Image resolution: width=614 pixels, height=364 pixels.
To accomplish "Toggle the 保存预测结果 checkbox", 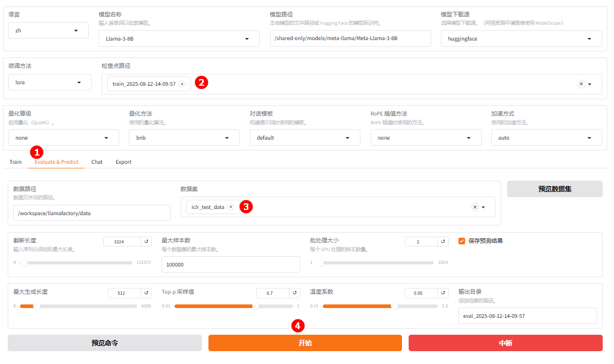I will (x=462, y=241).
